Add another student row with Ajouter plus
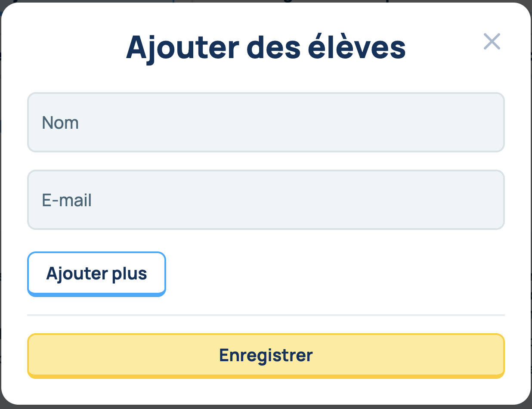This screenshot has height=409, width=532. tap(96, 274)
